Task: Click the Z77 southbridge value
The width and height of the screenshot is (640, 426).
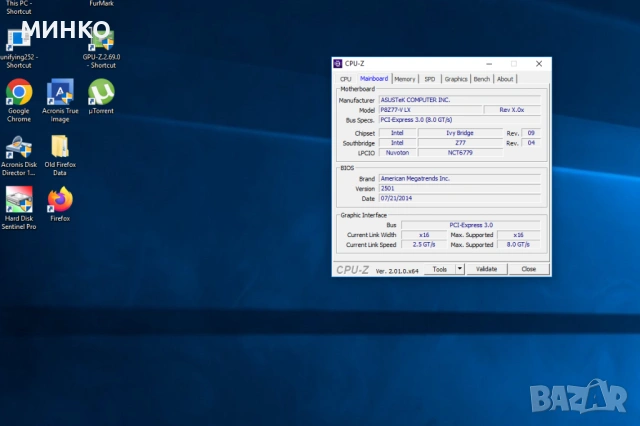Action: pyautogui.click(x=460, y=143)
